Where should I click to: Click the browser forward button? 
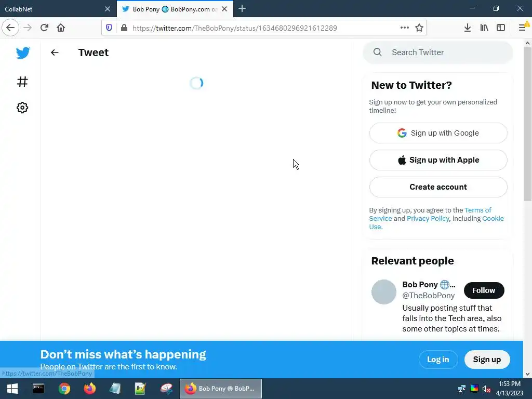pos(28,28)
